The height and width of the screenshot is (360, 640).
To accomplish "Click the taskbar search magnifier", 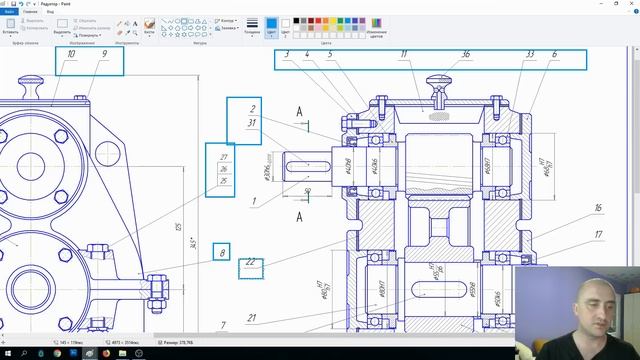I will [24, 353].
